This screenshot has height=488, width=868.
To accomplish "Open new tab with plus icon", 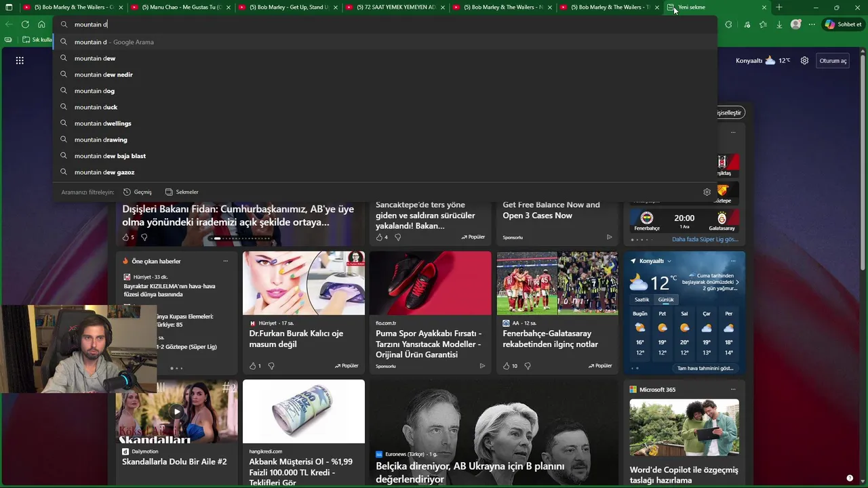I will point(779,7).
